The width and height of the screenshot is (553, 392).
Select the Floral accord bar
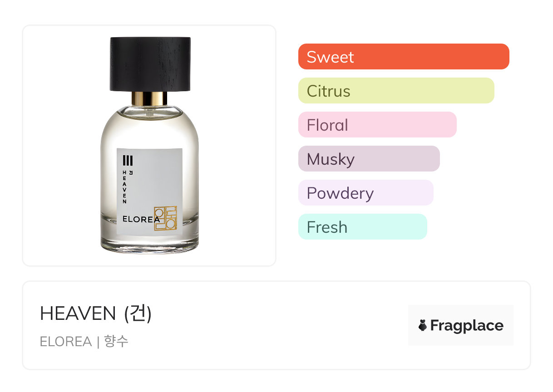click(377, 125)
